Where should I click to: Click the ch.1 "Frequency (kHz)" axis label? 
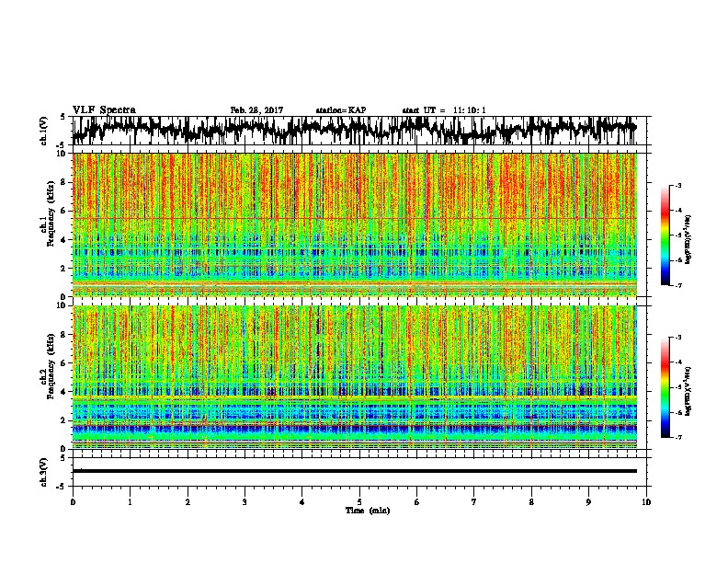click(x=51, y=213)
